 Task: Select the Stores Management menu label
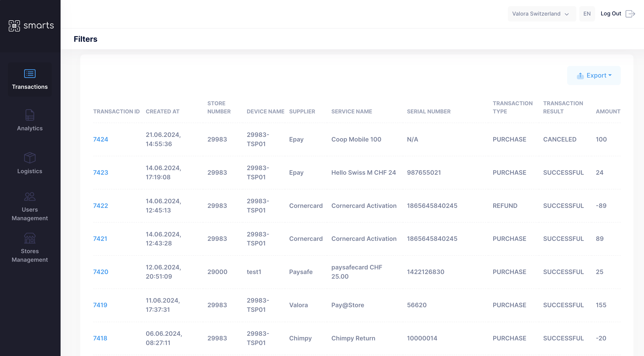pos(30,255)
